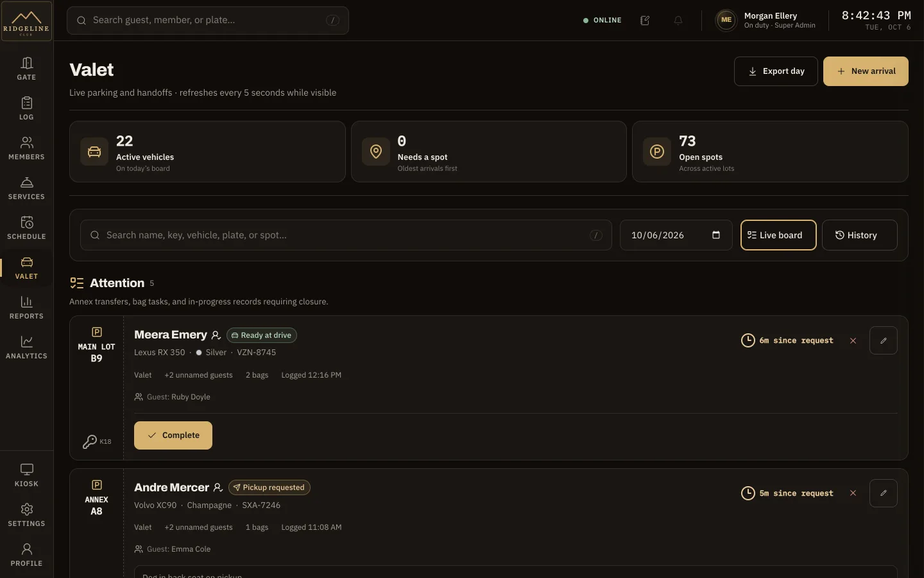924x578 pixels.
Task: Click the New arrival button
Action: pyautogui.click(x=866, y=71)
